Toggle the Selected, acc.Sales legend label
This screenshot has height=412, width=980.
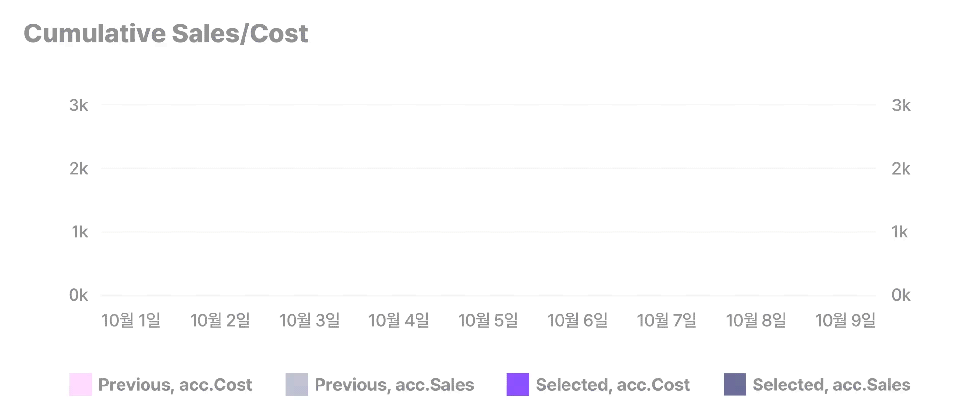(832, 385)
